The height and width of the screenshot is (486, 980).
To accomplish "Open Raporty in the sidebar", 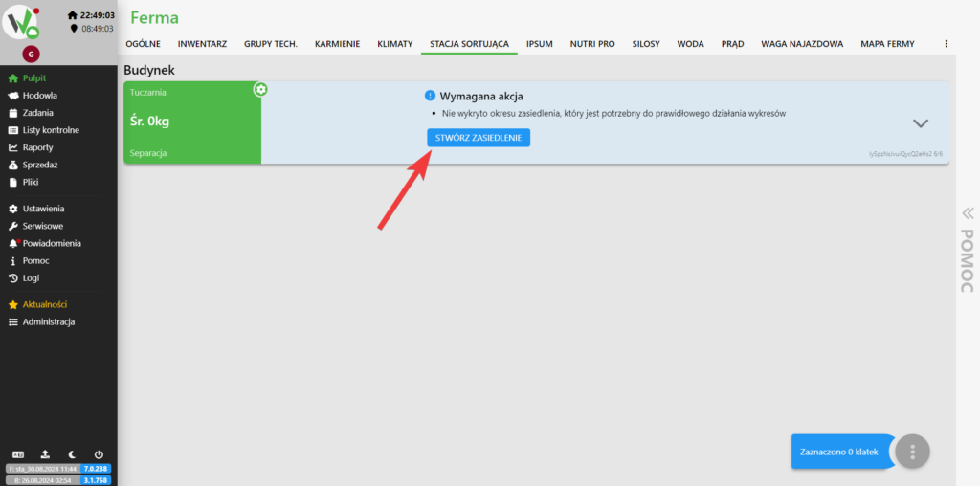I will point(38,147).
